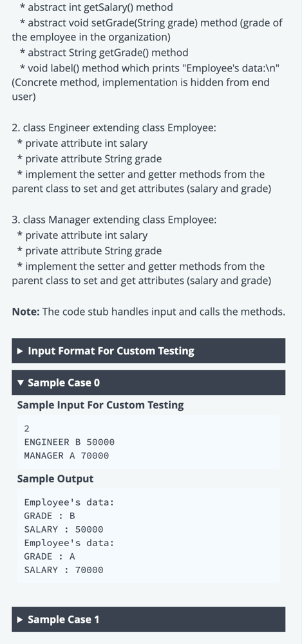Click the SALARY : 50000 output line
This screenshot has width=302, height=644.
click(64, 529)
